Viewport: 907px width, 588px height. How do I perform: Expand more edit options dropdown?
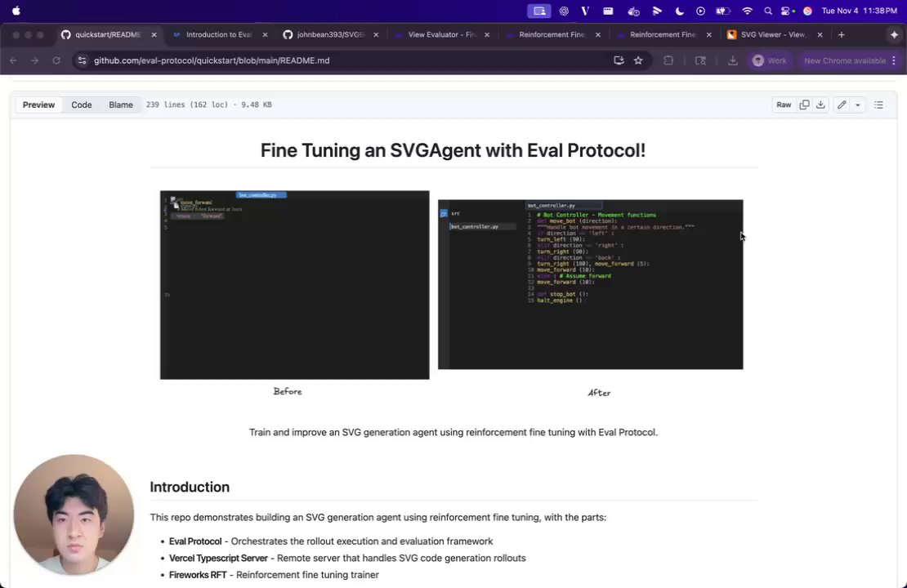(857, 105)
